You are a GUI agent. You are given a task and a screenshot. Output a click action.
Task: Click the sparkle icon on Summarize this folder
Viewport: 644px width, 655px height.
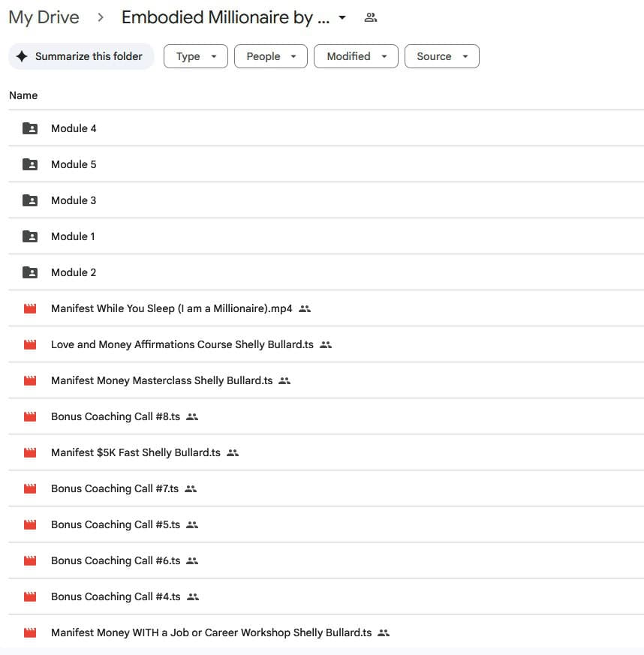click(x=22, y=56)
